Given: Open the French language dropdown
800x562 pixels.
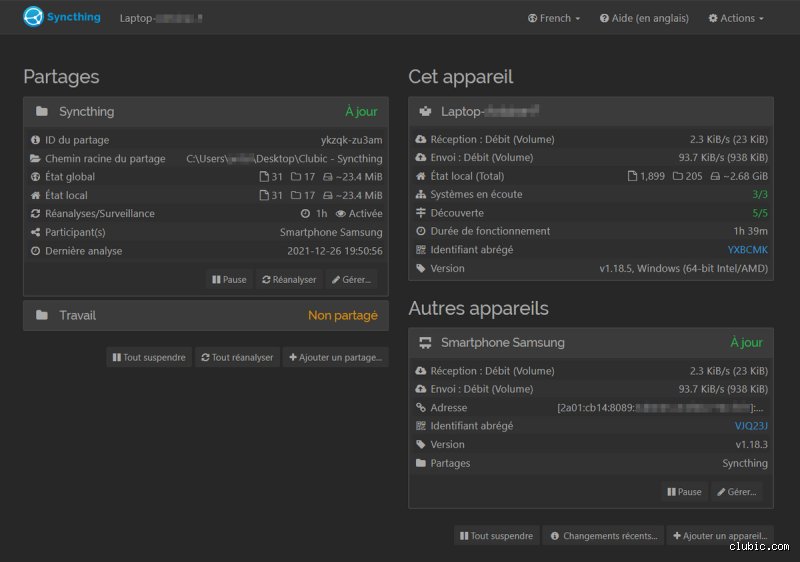Looking at the screenshot, I should 554,18.
